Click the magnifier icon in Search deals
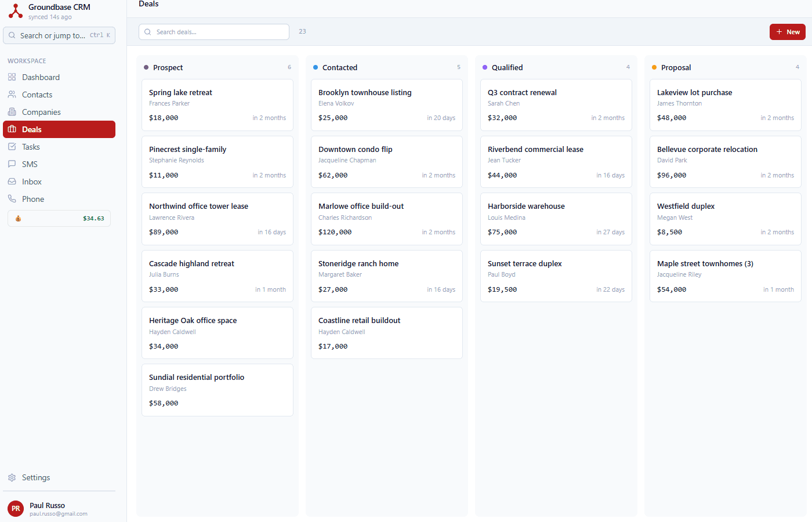Viewport: 812px width, 522px height. 148,32
